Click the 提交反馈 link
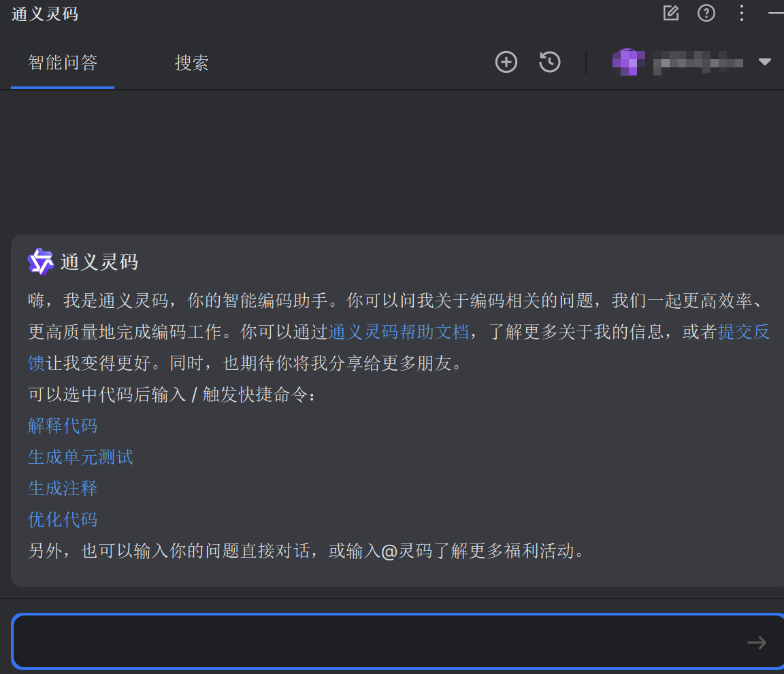The width and height of the screenshot is (784, 674). click(x=743, y=332)
